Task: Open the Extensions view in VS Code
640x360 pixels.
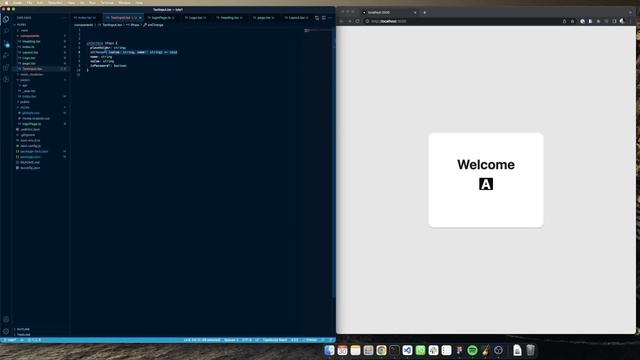Action: (6, 67)
